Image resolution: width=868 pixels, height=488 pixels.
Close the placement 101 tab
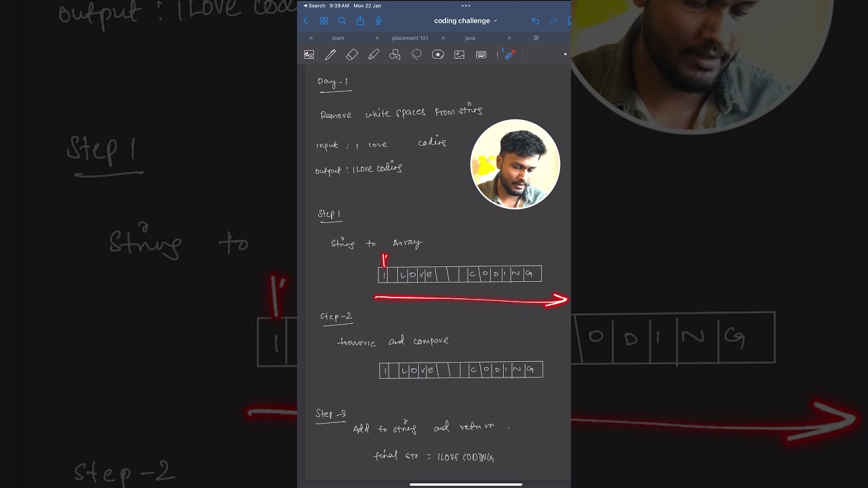coord(377,38)
